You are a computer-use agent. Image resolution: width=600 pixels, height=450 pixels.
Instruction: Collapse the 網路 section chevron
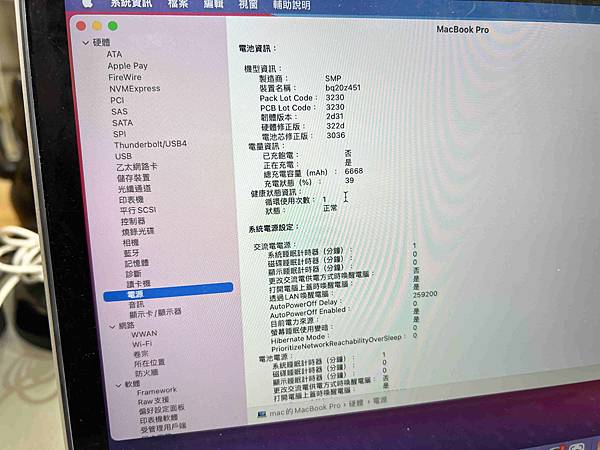pyautogui.click(x=112, y=327)
